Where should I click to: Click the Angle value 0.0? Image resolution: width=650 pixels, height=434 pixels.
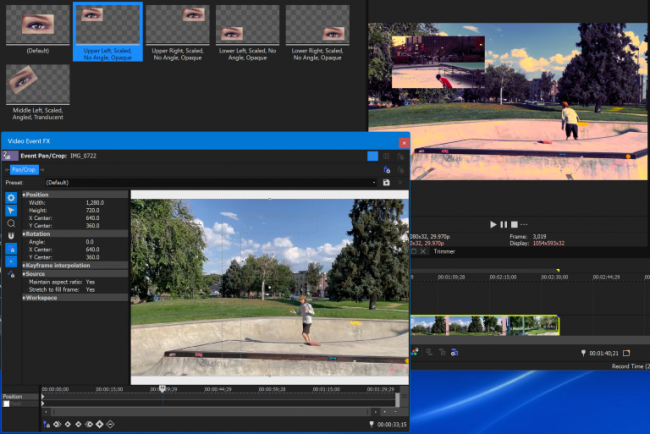[90, 242]
